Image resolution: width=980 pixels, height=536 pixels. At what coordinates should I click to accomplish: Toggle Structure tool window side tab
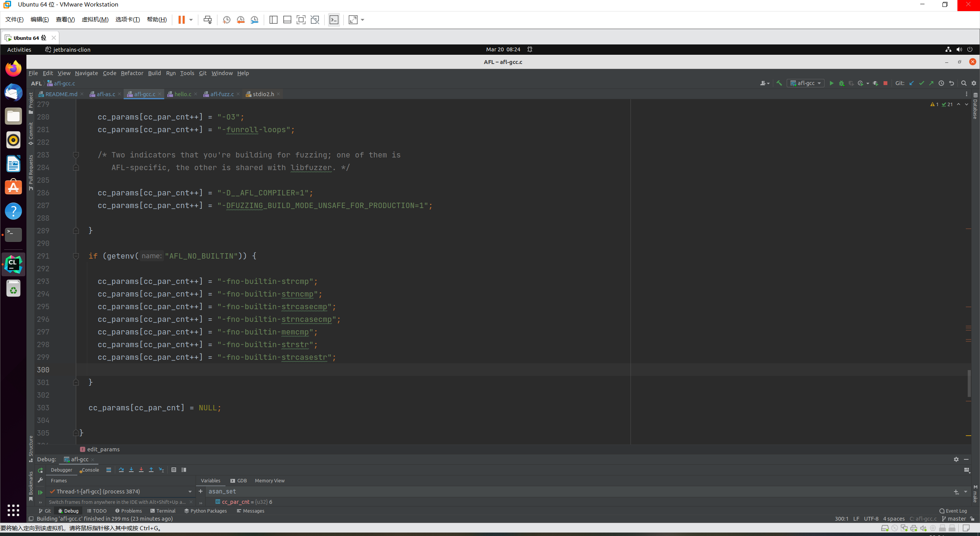click(x=31, y=449)
